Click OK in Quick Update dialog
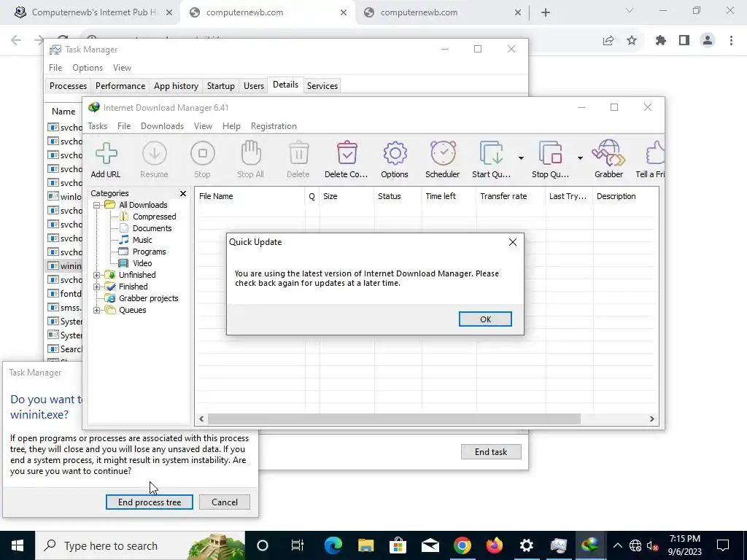The image size is (747, 560). pyautogui.click(x=485, y=319)
